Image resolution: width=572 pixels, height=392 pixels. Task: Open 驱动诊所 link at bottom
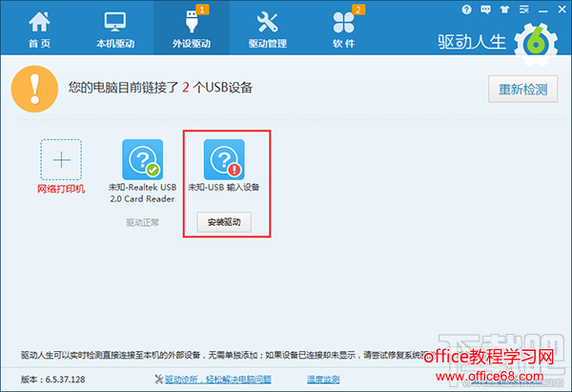click(x=217, y=380)
